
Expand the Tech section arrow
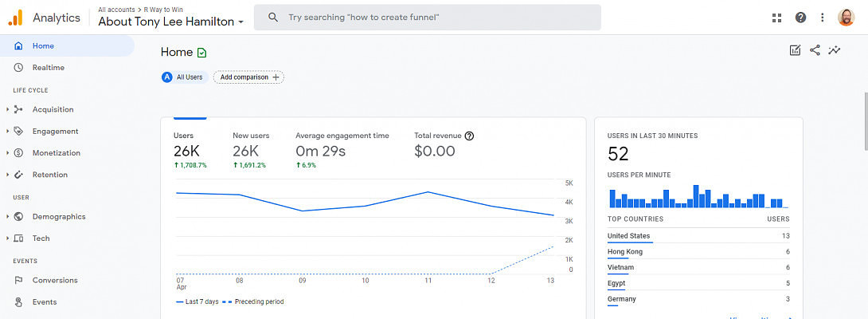tap(8, 238)
